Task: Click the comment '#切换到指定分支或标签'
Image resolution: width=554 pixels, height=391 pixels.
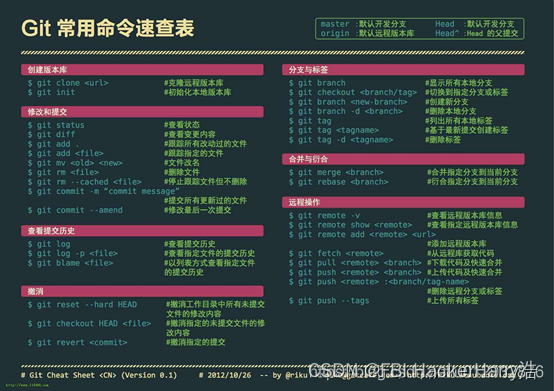Action: (x=466, y=92)
